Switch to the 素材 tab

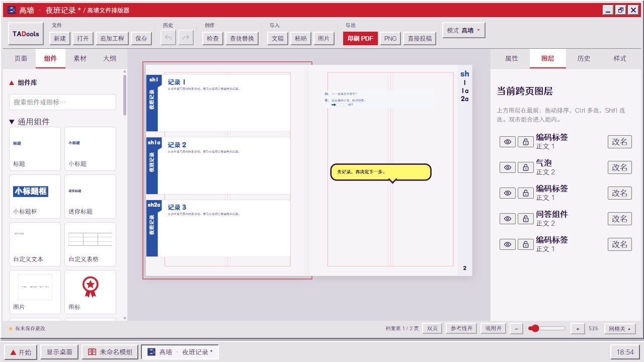coord(80,58)
